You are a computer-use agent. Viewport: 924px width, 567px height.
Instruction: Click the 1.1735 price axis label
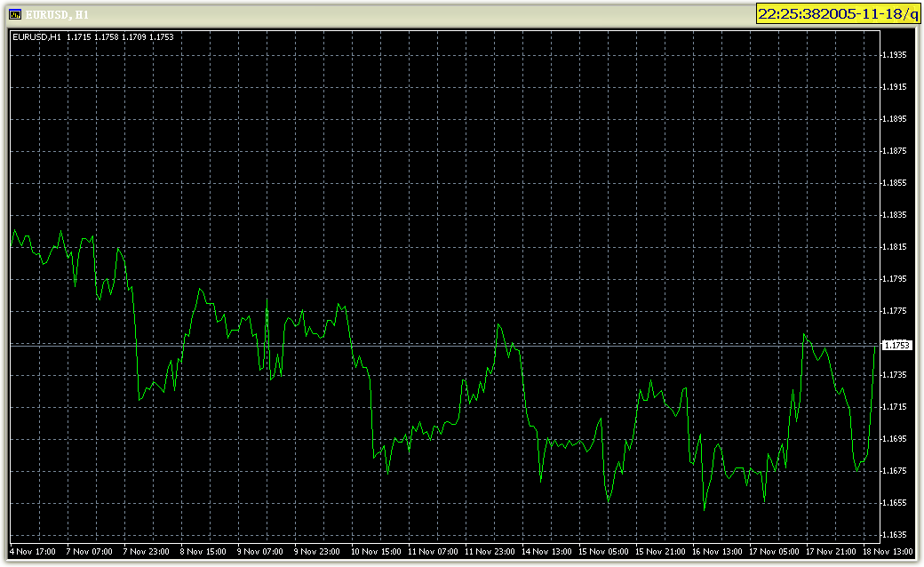coord(895,375)
